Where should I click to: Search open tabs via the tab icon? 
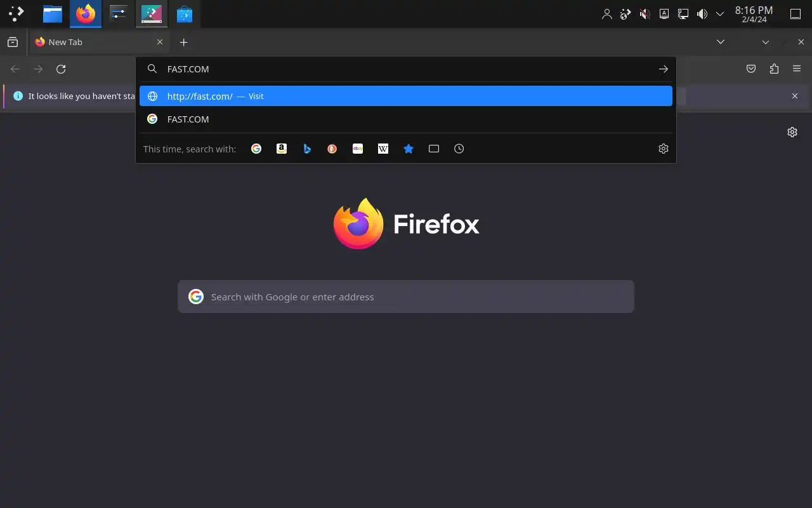click(x=434, y=149)
